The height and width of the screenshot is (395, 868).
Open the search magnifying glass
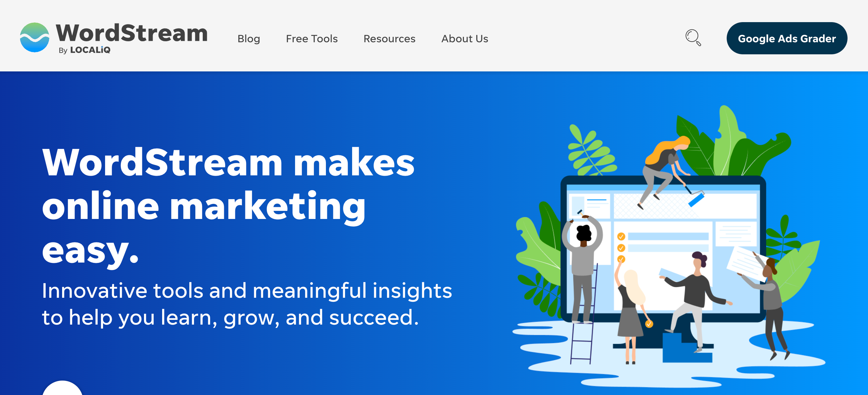coord(693,37)
